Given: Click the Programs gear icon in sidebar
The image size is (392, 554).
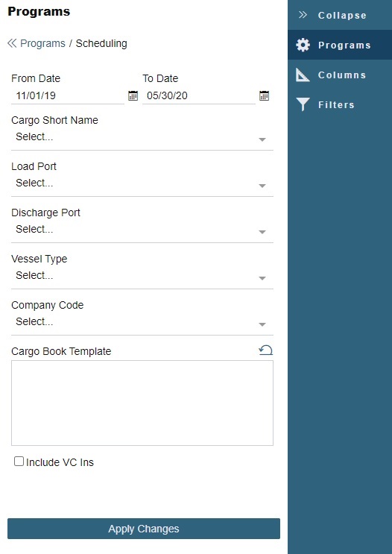Looking at the screenshot, I should (303, 45).
